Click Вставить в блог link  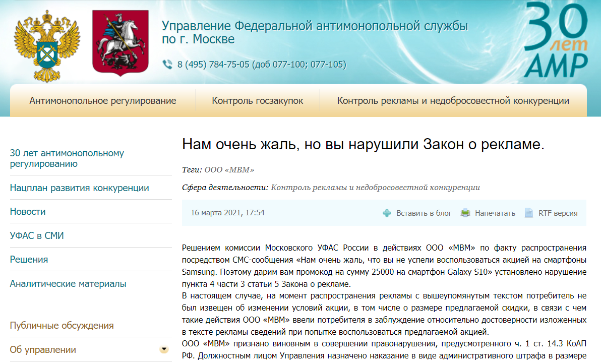pyautogui.click(x=424, y=213)
